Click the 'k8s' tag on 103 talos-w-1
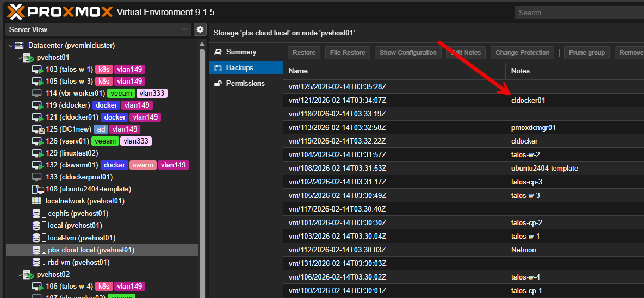The image size is (644, 298). (x=104, y=70)
